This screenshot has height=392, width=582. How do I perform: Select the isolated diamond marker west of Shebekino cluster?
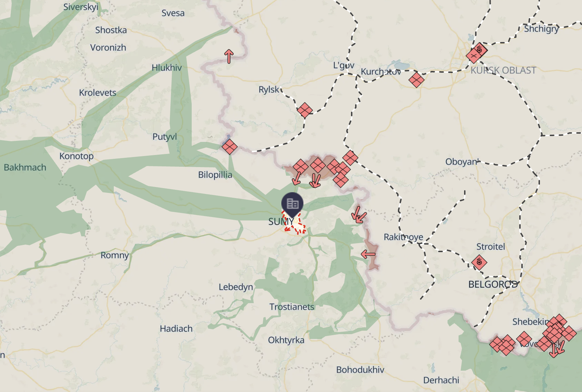tap(524, 339)
